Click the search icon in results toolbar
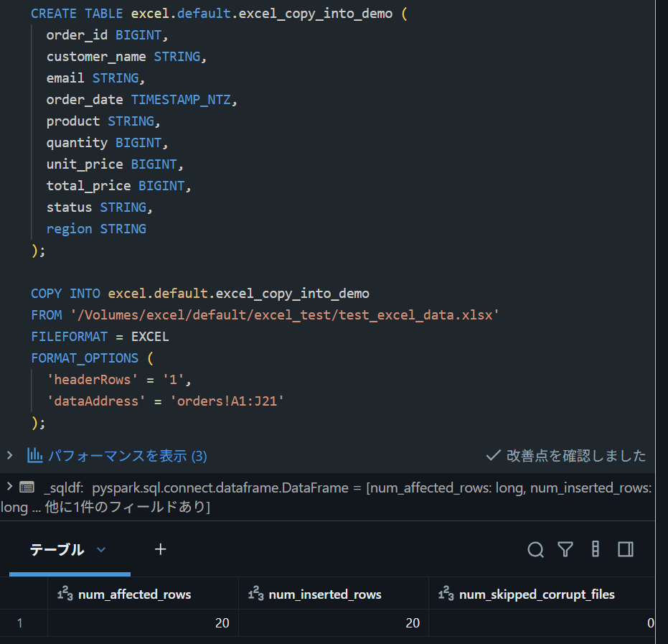 pyautogui.click(x=535, y=549)
